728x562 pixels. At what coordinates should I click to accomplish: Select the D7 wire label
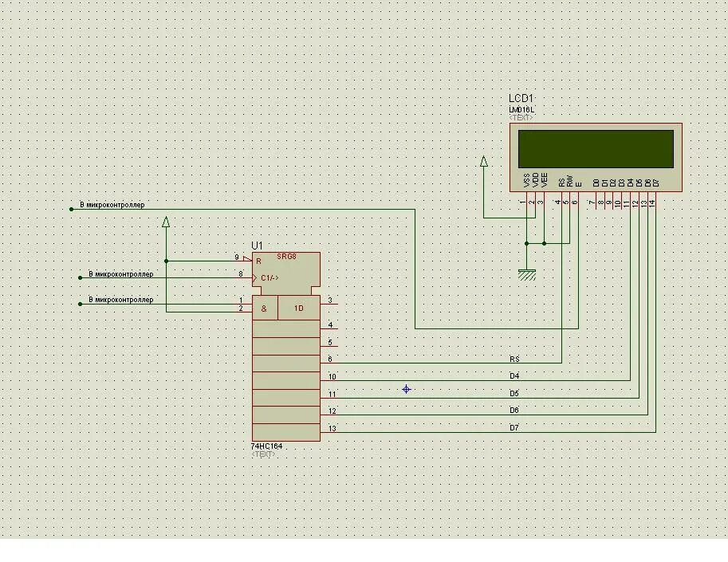pyautogui.click(x=514, y=427)
